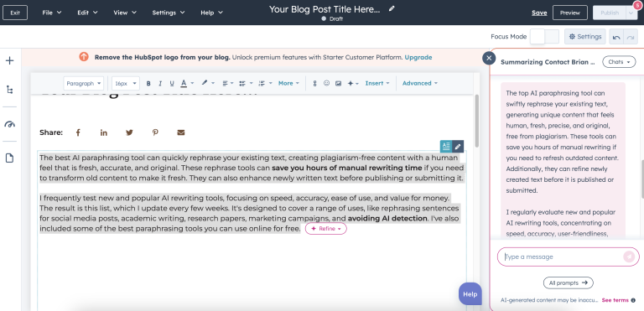This screenshot has height=311, width=644.
Task: Click the module edit pencil icon
Action: click(x=458, y=146)
